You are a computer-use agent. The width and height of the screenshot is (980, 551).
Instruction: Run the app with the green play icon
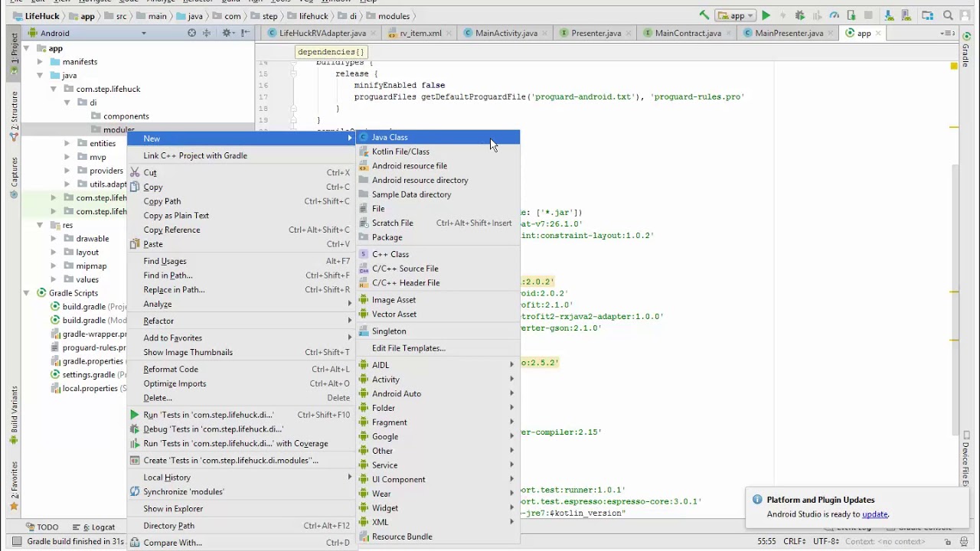pyautogui.click(x=766, y=15)
